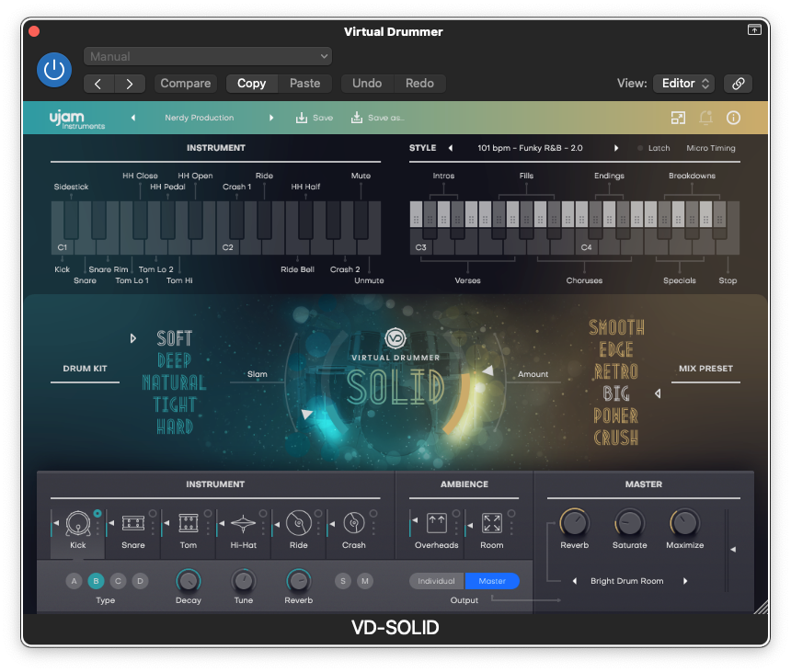Mute the instrument with M button
Viewport: 791px width, 672px height.
(x=365, y=581)
